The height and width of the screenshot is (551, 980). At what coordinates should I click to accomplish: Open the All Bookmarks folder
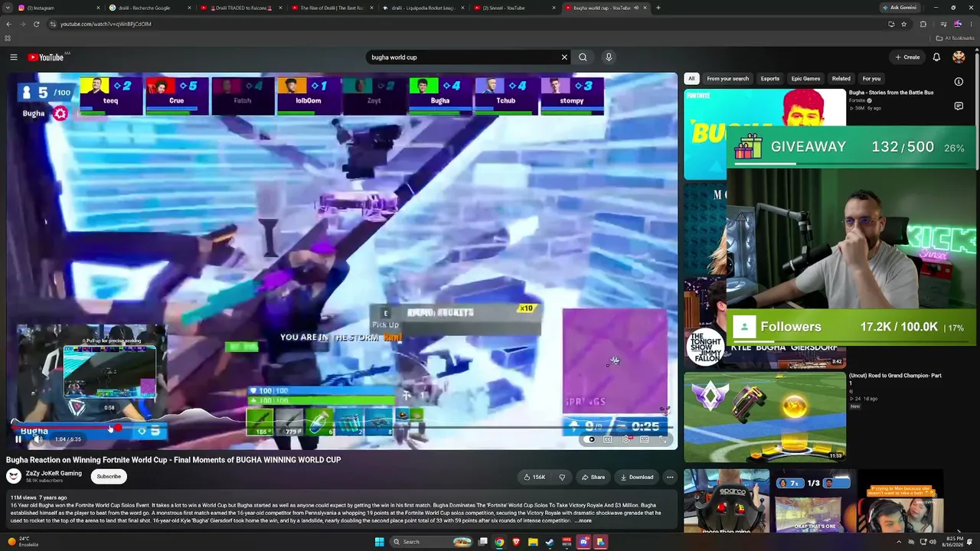tap(955, 38)
